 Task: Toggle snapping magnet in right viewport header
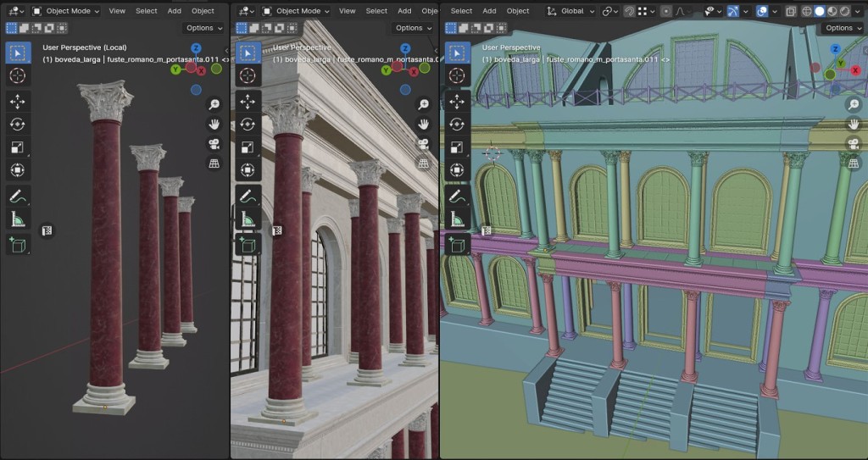click(x=629, y=11)
